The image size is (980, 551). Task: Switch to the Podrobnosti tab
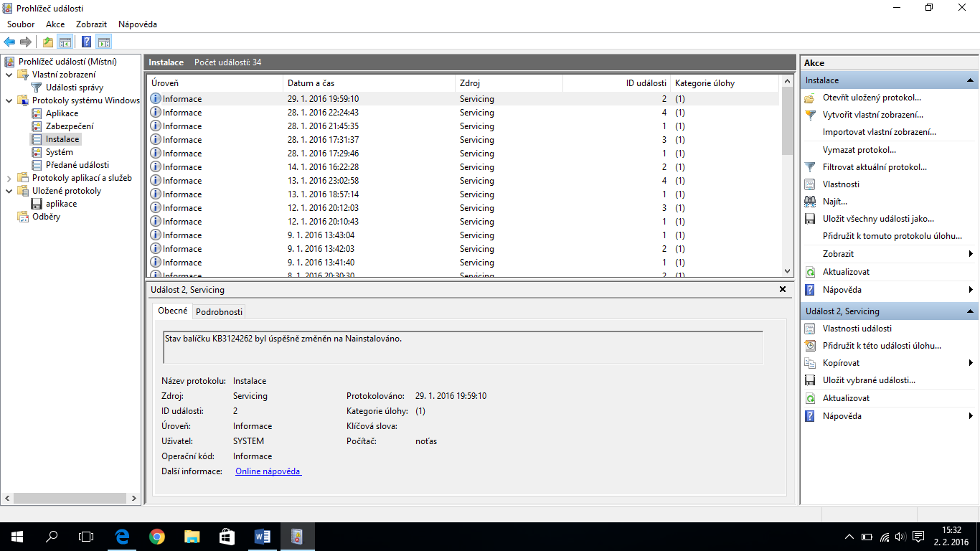click(220, 311)
